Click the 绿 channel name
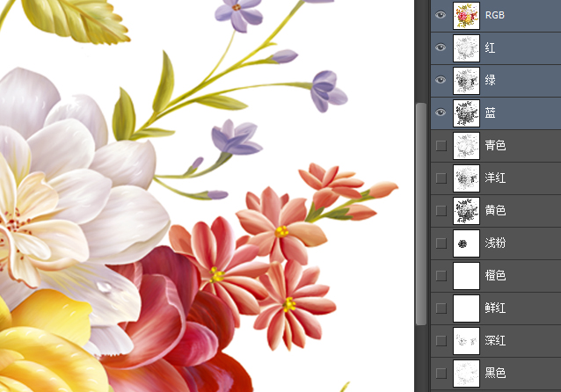The image size is (561, 392). tap(490, 80)
